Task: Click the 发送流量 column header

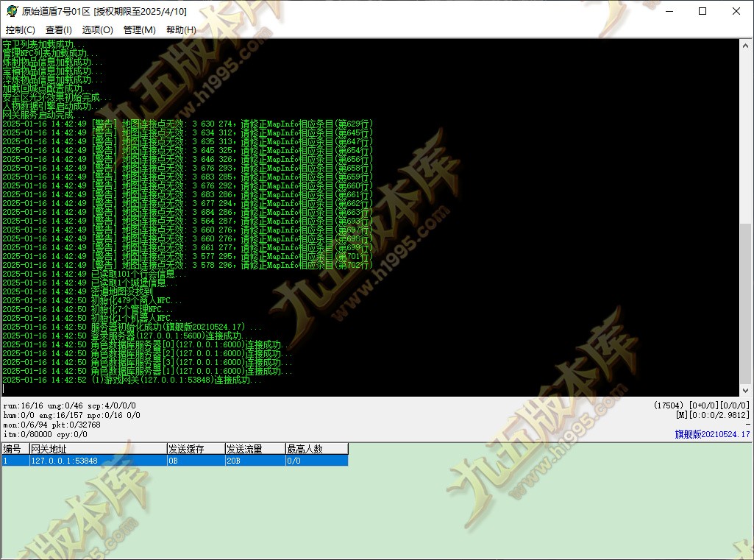Action: tap(255, 449)
